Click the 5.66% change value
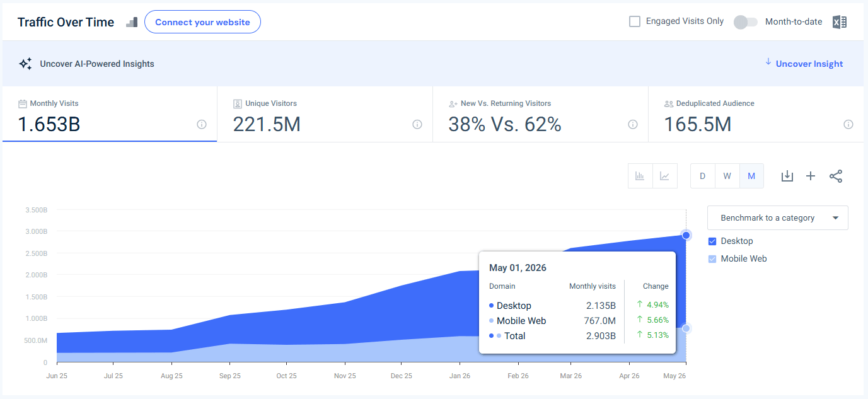 click(657, 320)
